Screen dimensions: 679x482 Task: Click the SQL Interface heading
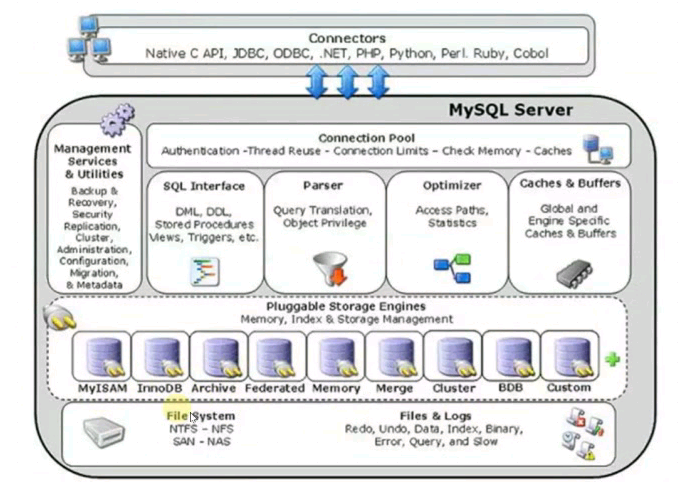point(204,186)
